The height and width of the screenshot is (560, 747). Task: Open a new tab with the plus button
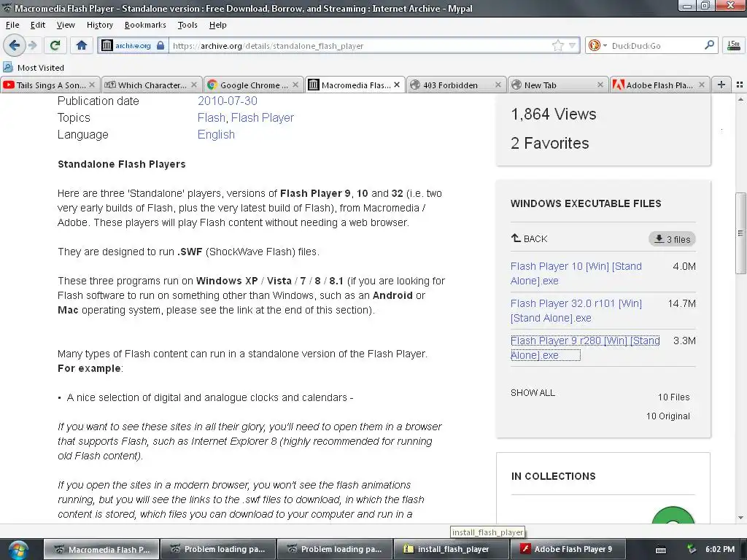tap(721, 85)
